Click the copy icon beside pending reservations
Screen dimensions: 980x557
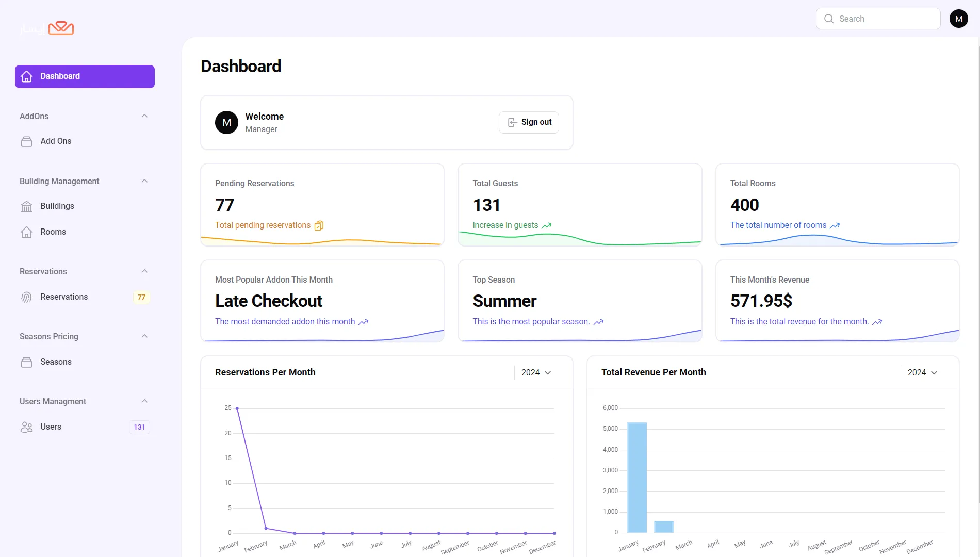click(x=319, y=225)
